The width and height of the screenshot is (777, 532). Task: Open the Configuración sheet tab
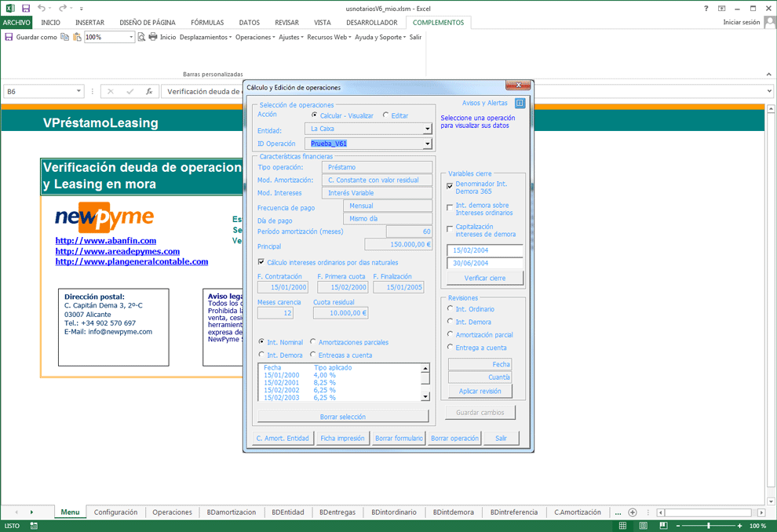[115, 512]
